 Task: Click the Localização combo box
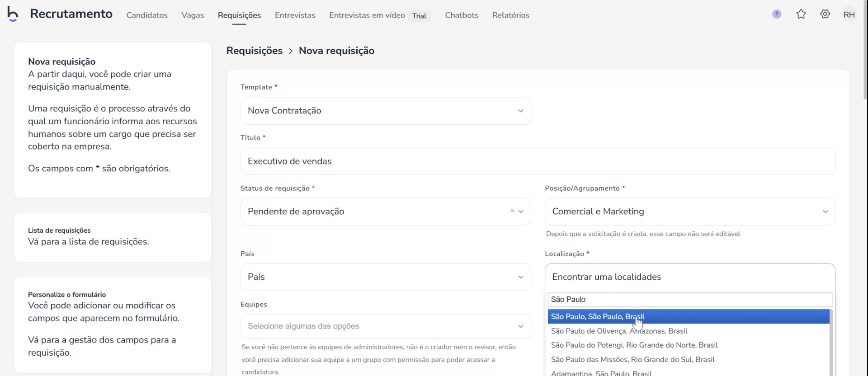pyautogui.click(x=690, y=277)
